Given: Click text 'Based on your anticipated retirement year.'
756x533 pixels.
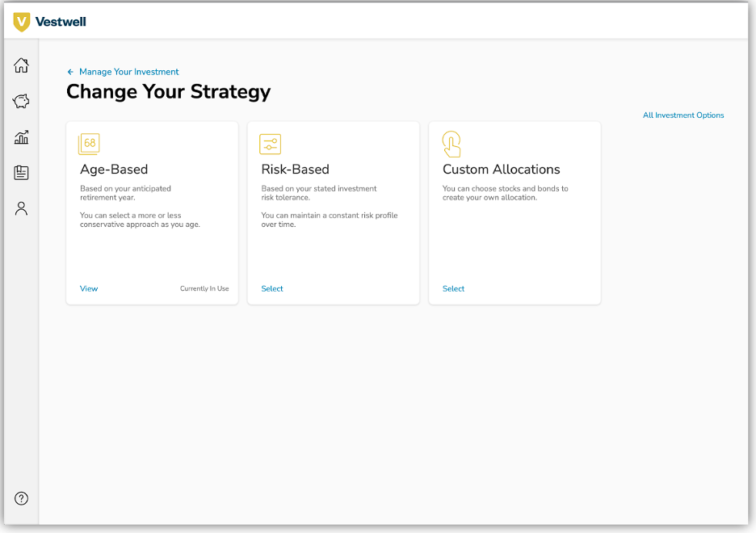Looking at the screenshot, I should [x=125, y=193].
